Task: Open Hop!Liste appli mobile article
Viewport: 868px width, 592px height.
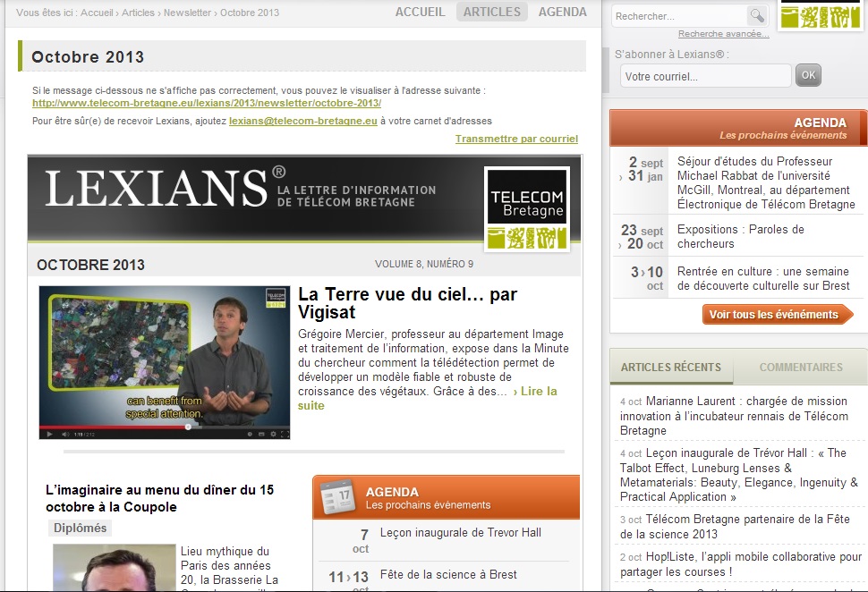Action: coord(741,563)
